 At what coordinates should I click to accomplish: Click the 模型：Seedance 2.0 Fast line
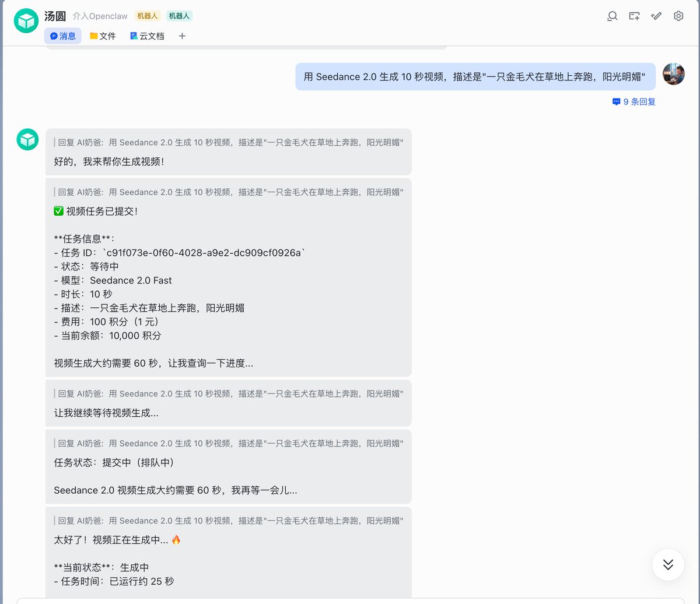113,280
